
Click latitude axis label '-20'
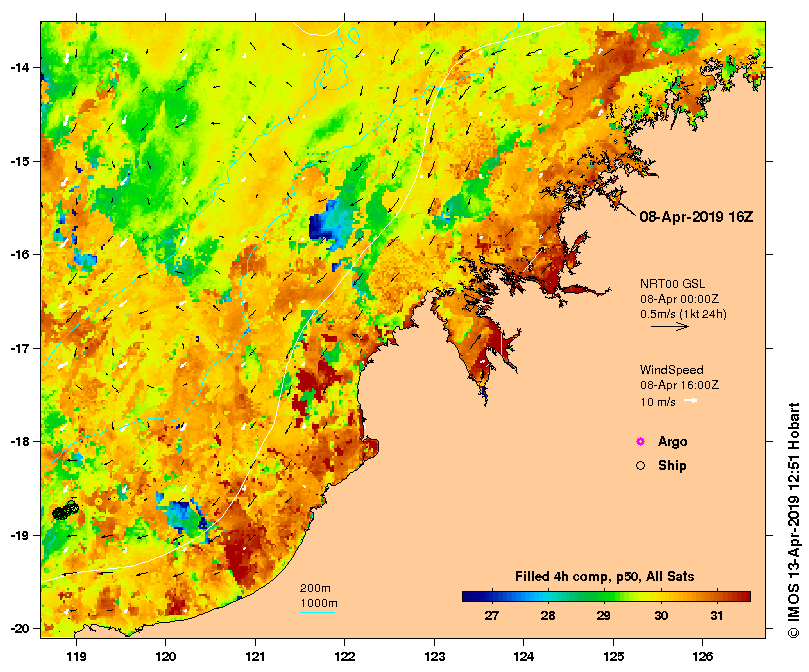(20, 629)
